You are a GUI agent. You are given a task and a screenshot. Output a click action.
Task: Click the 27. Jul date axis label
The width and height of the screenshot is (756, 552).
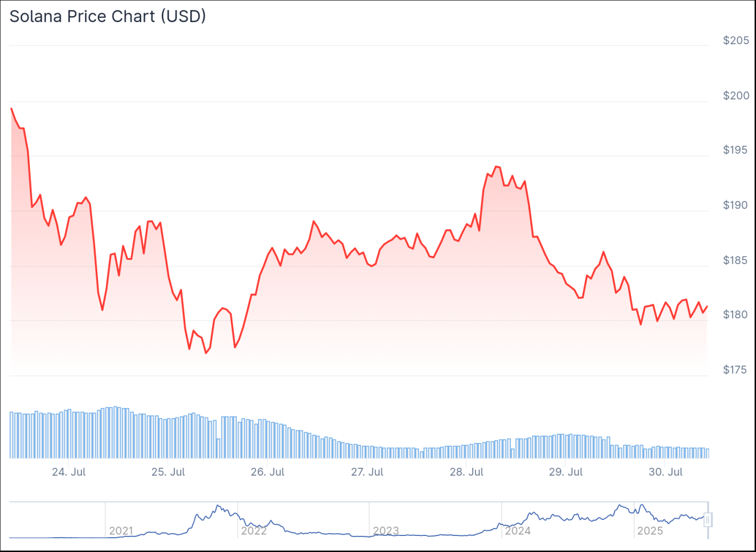tap(367, 472)
